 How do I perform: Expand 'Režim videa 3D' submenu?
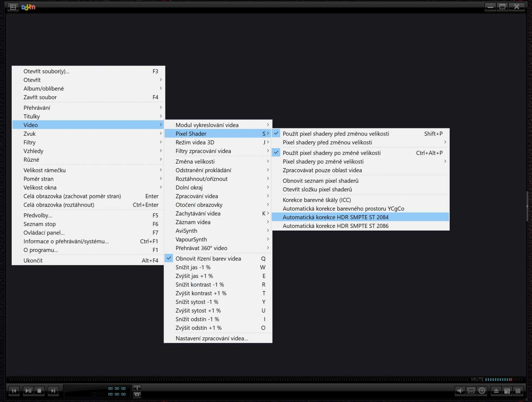click(218, 142)
